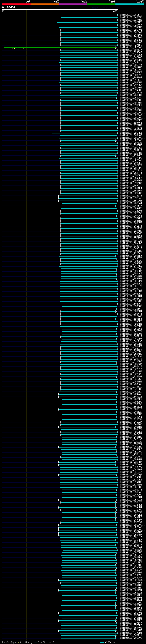Viewport: 146px width, 644px height.
Task: Select the UniRef100_P09189 entry
Action: [131, 77]
